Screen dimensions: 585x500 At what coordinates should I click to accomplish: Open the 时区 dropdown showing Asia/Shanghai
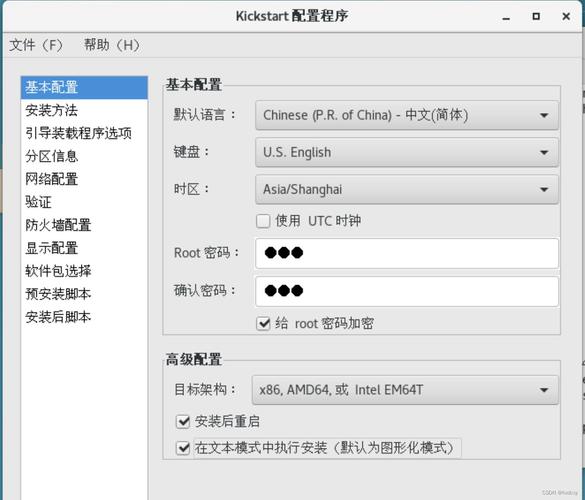[x=407, y=190]
